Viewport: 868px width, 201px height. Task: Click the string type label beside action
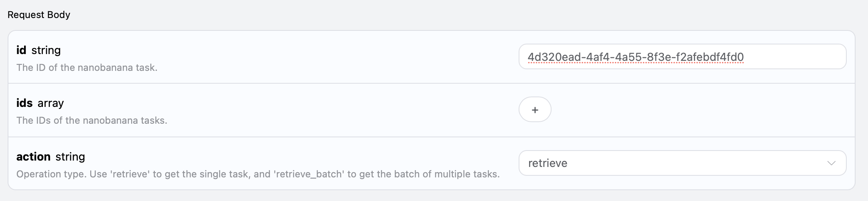[70, 157]
